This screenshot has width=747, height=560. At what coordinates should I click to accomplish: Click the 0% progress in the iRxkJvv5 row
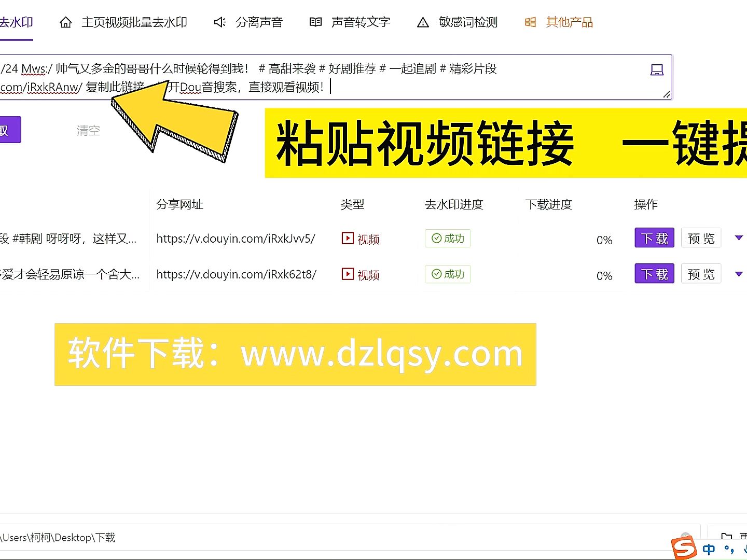point(604,240)
